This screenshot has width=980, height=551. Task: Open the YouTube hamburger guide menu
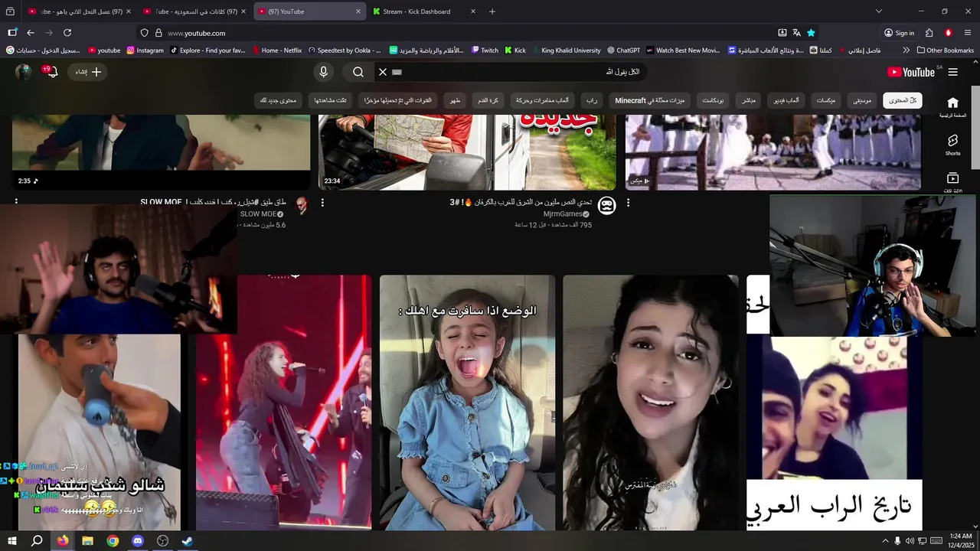pyautogui.click(x=953, y=72)
